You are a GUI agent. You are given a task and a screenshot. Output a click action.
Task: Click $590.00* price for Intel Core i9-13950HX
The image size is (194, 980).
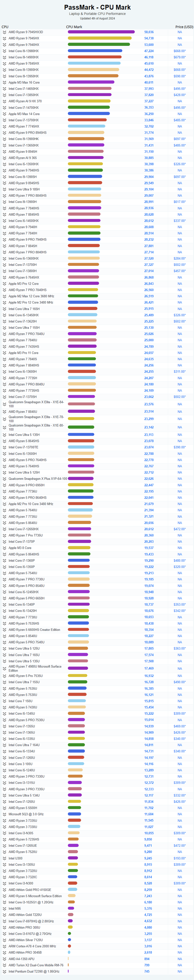(179, 76)
